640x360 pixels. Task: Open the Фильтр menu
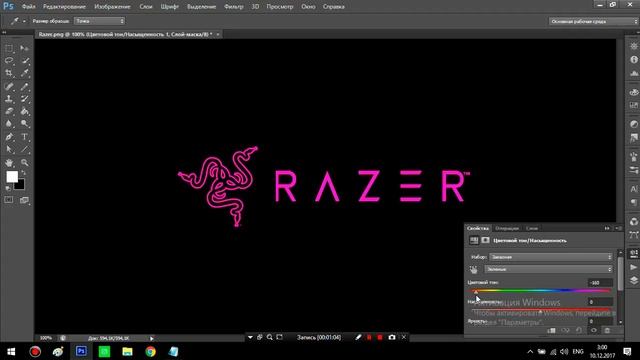point(233,7)
